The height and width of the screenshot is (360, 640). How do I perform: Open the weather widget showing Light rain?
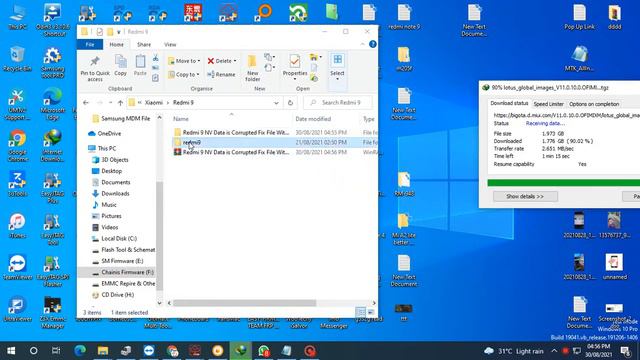click(x=513, y=351)
